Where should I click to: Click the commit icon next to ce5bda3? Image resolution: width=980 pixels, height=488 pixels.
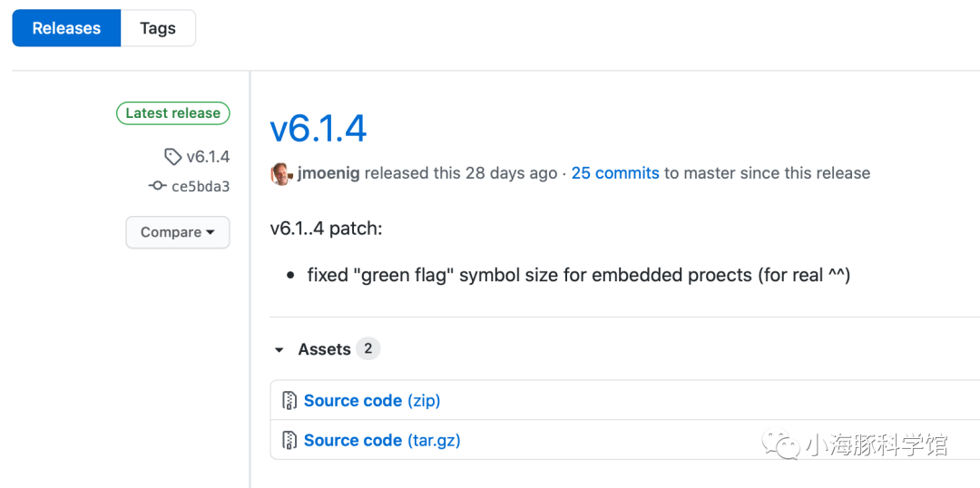[158, 186]
